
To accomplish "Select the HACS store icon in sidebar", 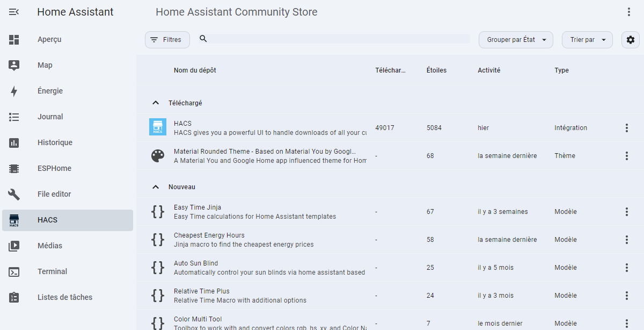I will click(x=14, y=220).
